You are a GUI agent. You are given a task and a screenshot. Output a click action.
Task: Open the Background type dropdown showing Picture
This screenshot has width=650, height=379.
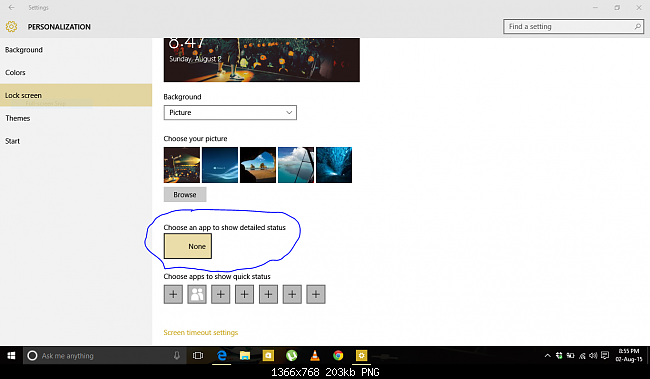coord(230,113)
